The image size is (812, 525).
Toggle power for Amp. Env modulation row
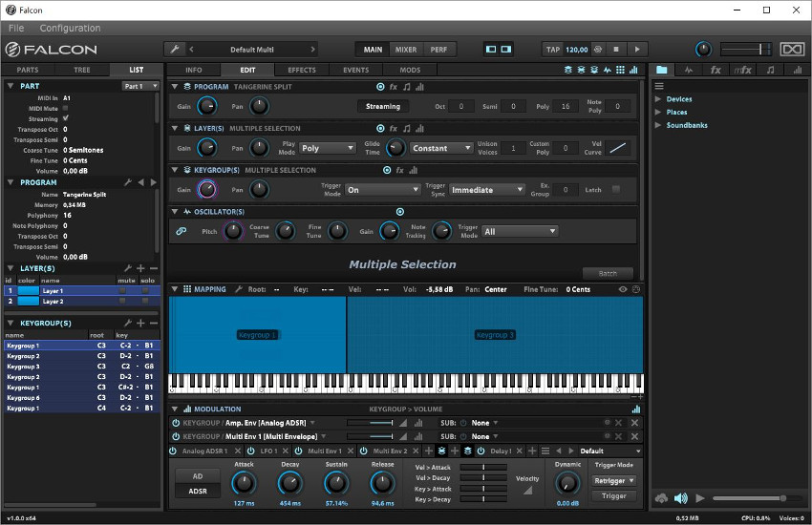tap(176, 423)
